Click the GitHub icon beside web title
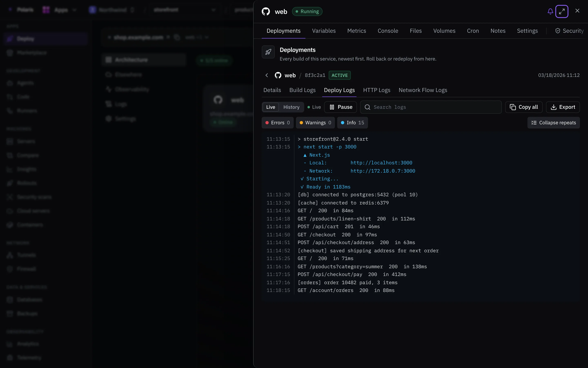The image size is (588, 368). click(x=266, y=12)
